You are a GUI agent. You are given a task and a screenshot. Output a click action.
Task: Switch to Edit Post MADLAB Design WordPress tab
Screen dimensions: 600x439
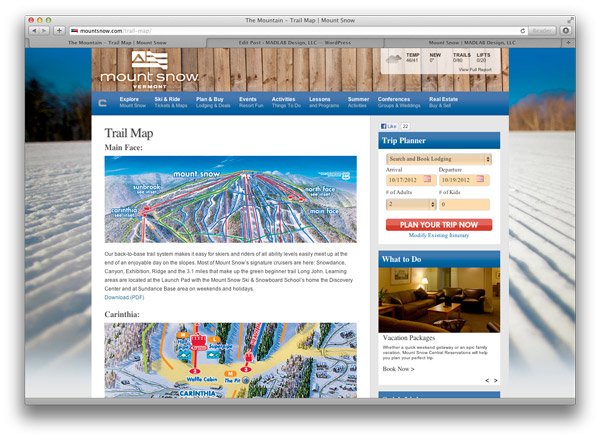pos(295,42)
